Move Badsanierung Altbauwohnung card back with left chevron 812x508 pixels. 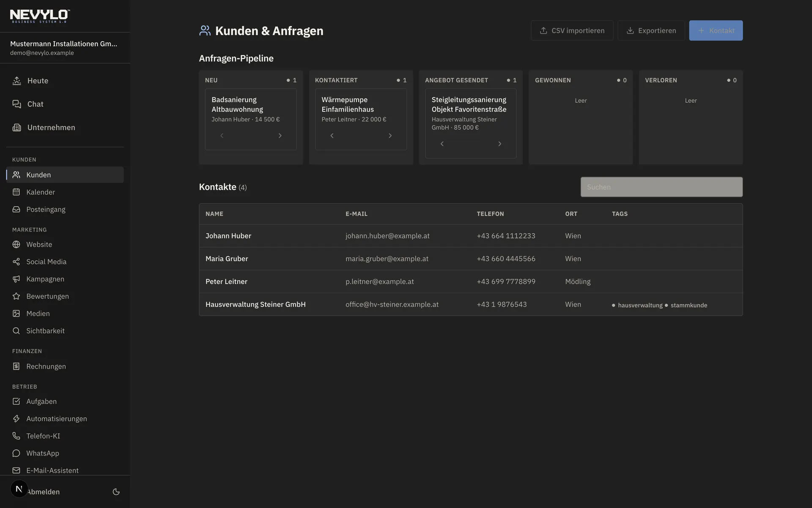click(222, 135)
